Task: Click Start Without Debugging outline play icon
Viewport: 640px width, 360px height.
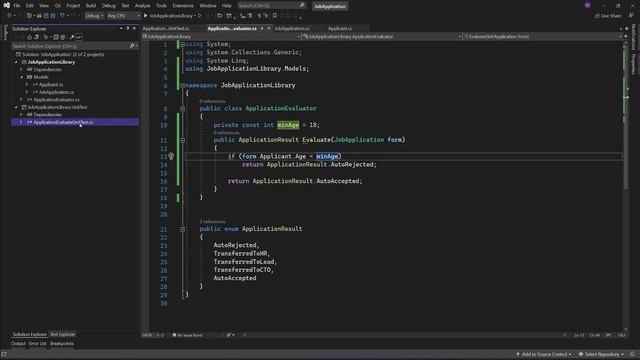Action: point(200,16)
